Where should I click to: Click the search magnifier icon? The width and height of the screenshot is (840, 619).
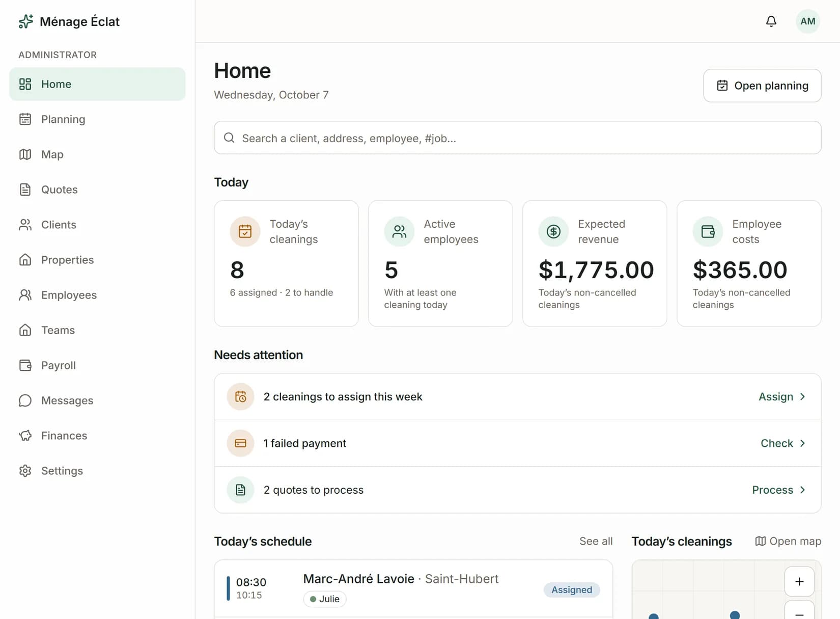point(229,138)
